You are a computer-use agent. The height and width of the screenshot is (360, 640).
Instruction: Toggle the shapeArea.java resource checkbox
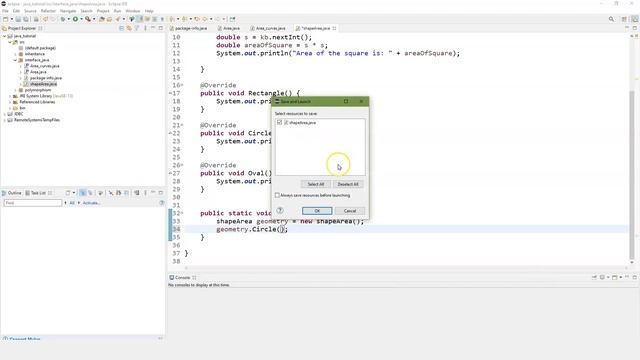pyautogui.click(x=280, y=122)
